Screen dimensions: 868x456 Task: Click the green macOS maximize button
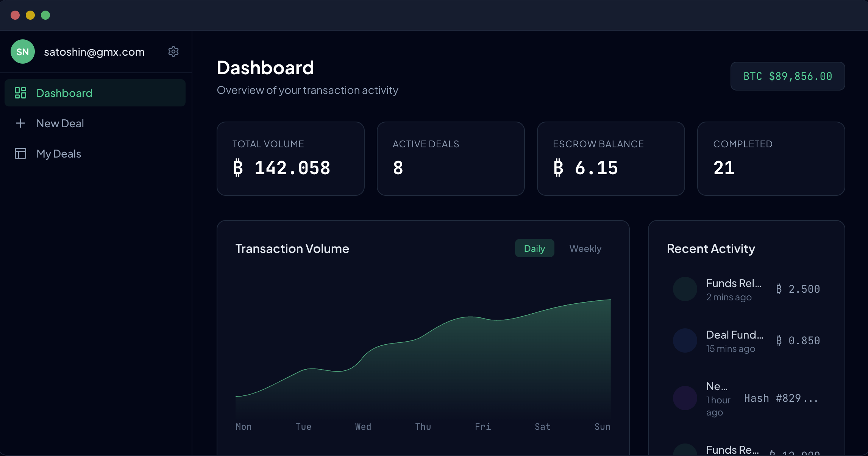tap(45, 15)
